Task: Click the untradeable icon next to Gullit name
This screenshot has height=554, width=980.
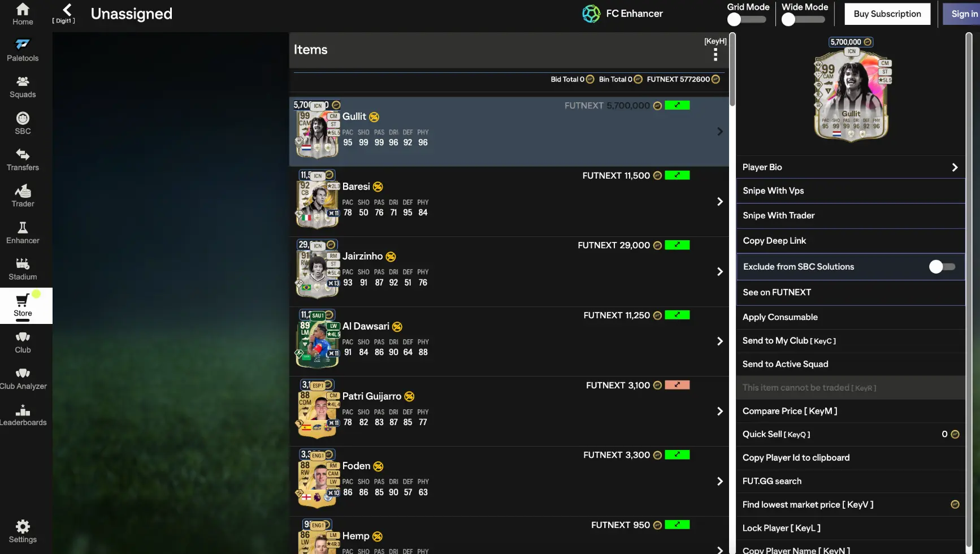Action: click(374, 117)
